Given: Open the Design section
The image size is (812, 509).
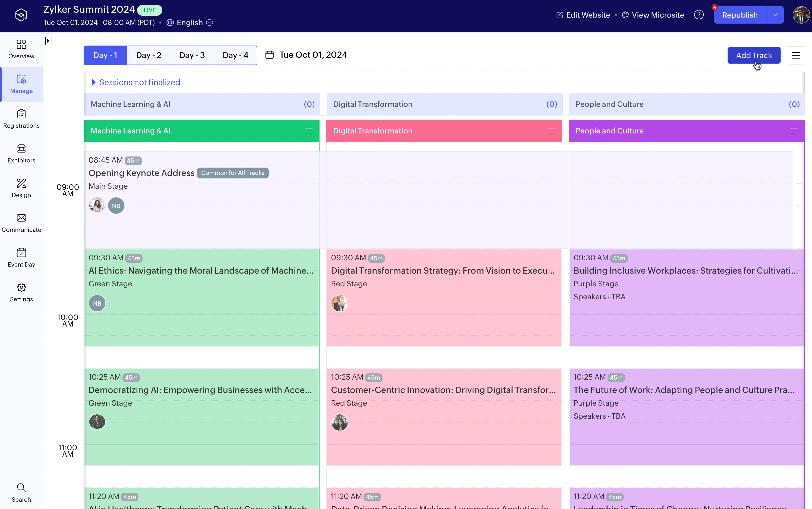Looking at the screenshot, I should pos(21,188).
